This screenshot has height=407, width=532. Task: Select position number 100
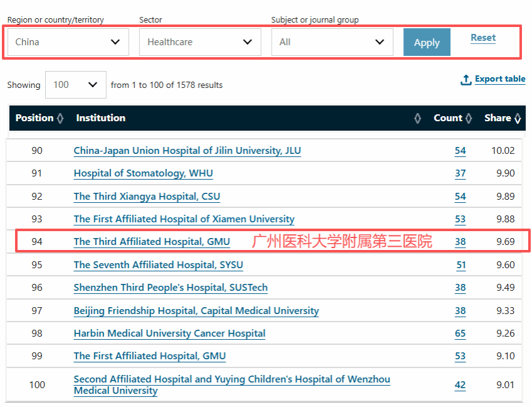[37, 385]
